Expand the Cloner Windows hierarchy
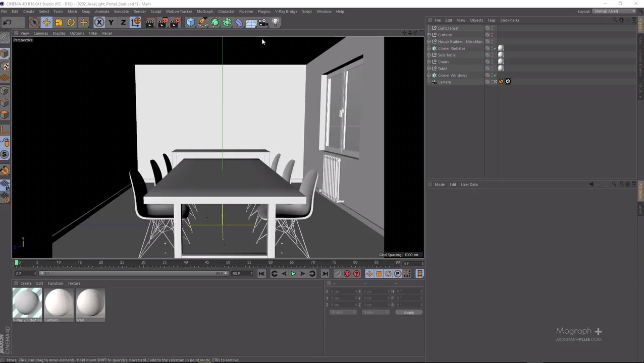The height and width of the screenshot is (363, 644). pyautogui.click(x=428, y=75)
